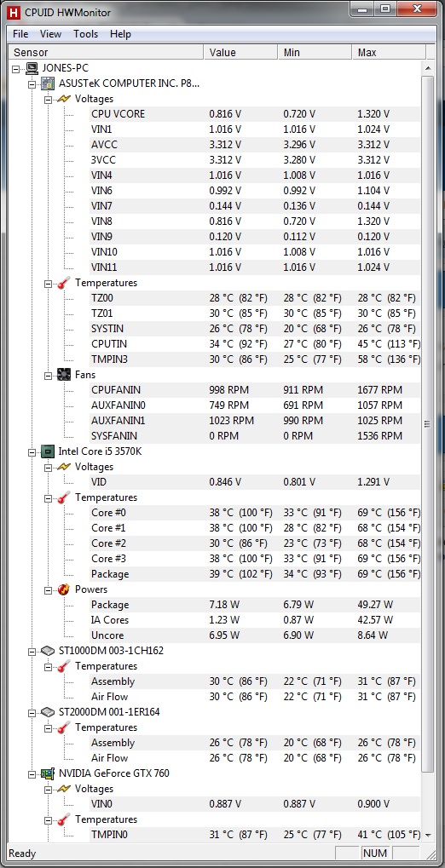
Task: Click the ST2000DM hard drive icon
Action: (x=49, y=712)
